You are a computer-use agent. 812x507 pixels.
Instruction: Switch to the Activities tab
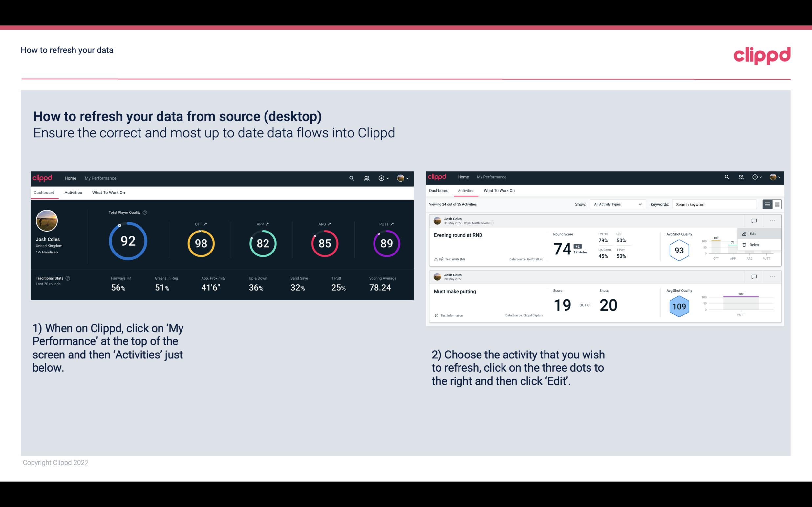tap(73, 192)
